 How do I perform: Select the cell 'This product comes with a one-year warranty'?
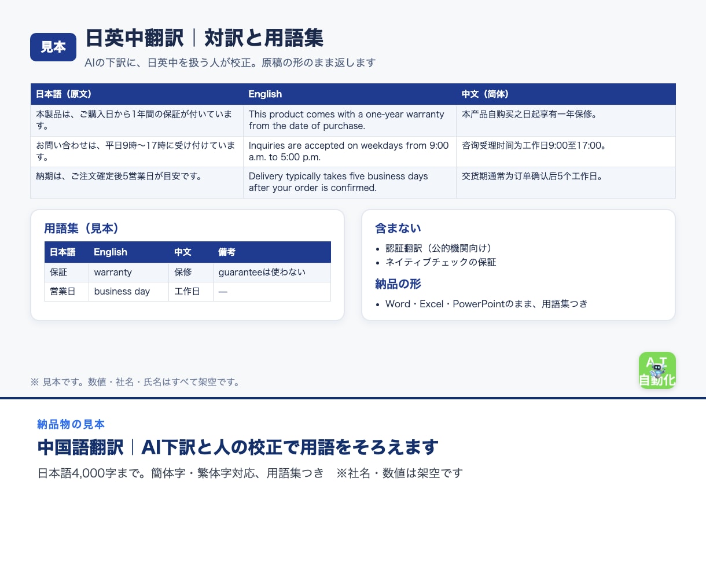(350, 120)
